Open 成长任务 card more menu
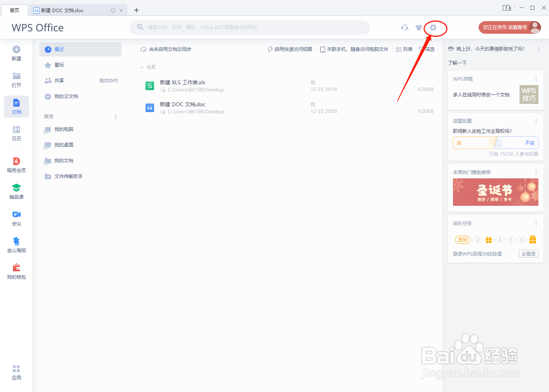This screenshot has width=549, height=392. tap(536, 223)
